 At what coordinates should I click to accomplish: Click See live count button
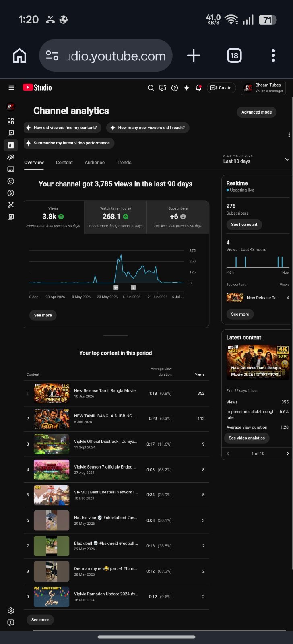point(244,225)
